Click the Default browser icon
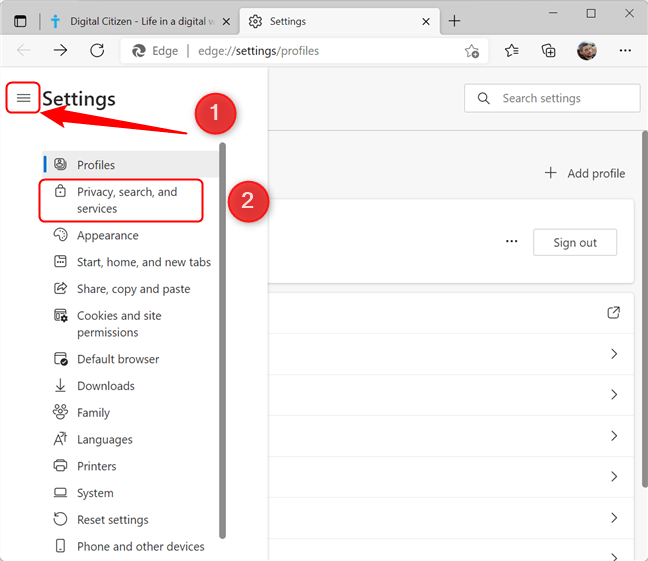Image resolution: width=648 pixels, height=561 pixels. 61,358
